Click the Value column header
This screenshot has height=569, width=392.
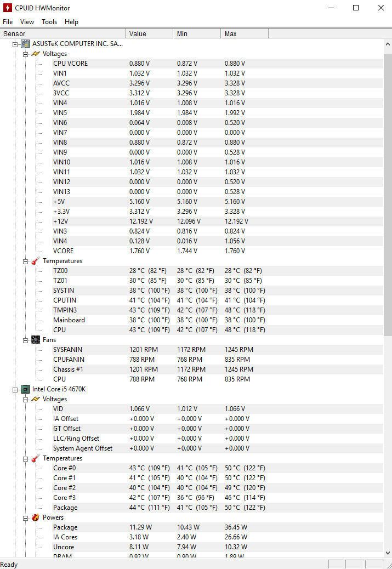(149, 34)
